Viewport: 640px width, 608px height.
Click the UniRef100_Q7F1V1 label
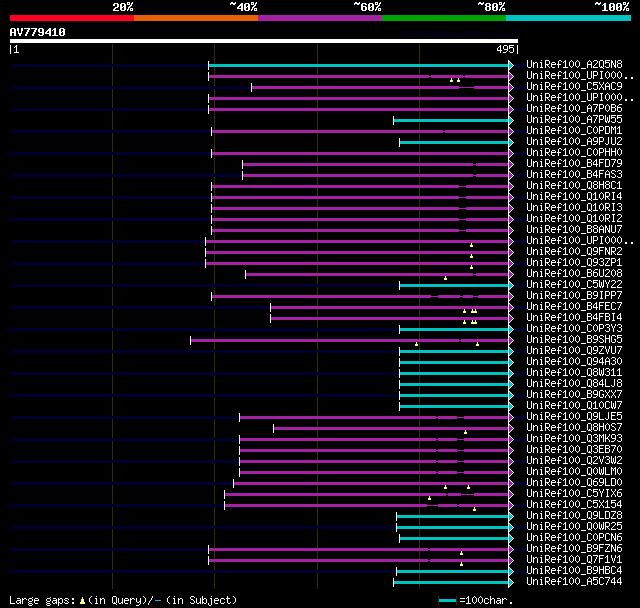coord(574,560)
